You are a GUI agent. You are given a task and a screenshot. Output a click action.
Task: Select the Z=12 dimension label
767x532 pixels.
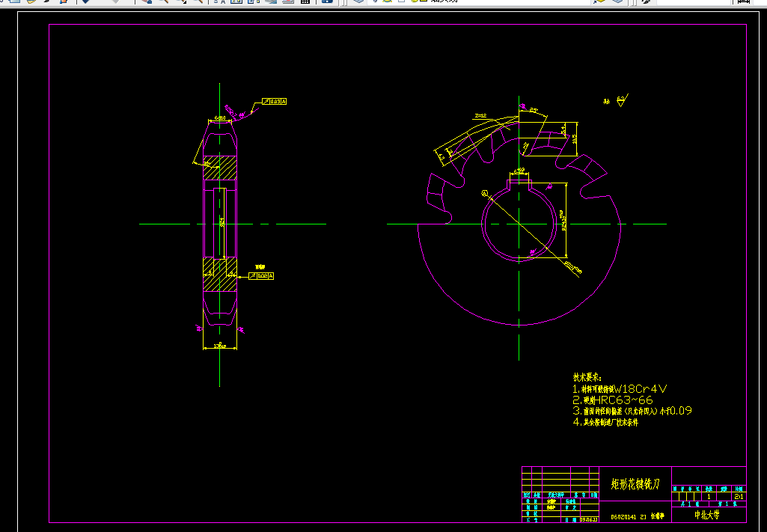click(x=480, y=116)
